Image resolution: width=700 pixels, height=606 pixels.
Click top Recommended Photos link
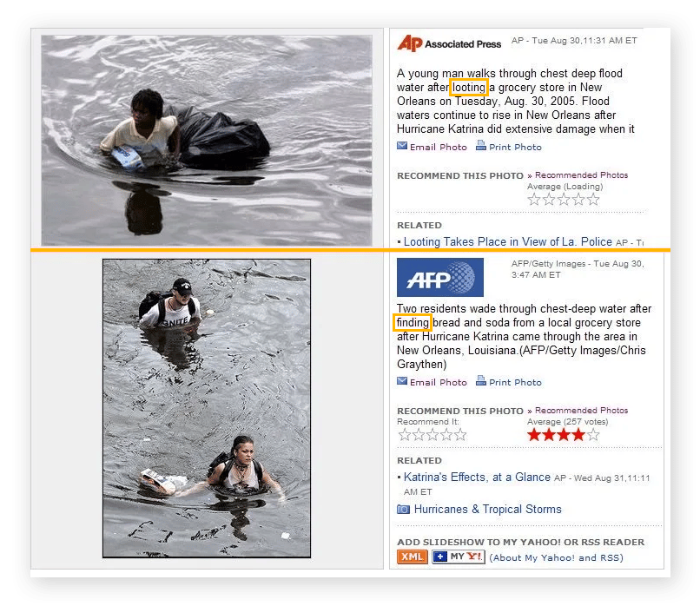[581, 175]
